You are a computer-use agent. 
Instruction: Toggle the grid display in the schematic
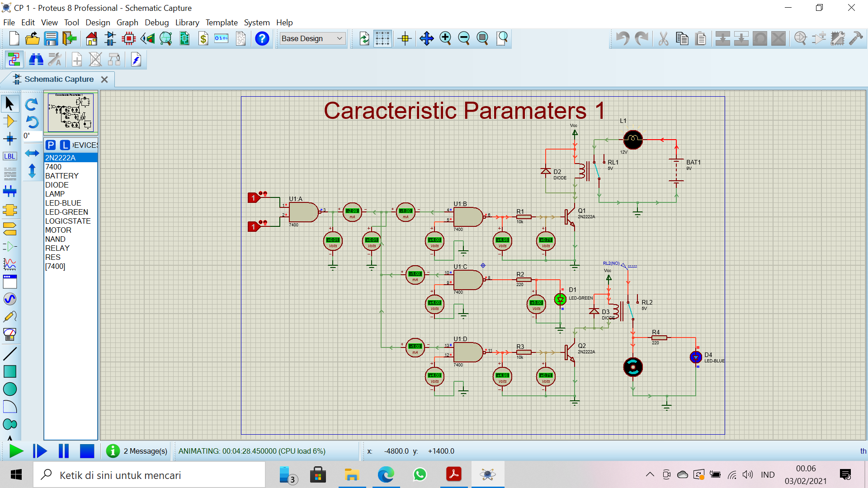[x=383, y=38]
